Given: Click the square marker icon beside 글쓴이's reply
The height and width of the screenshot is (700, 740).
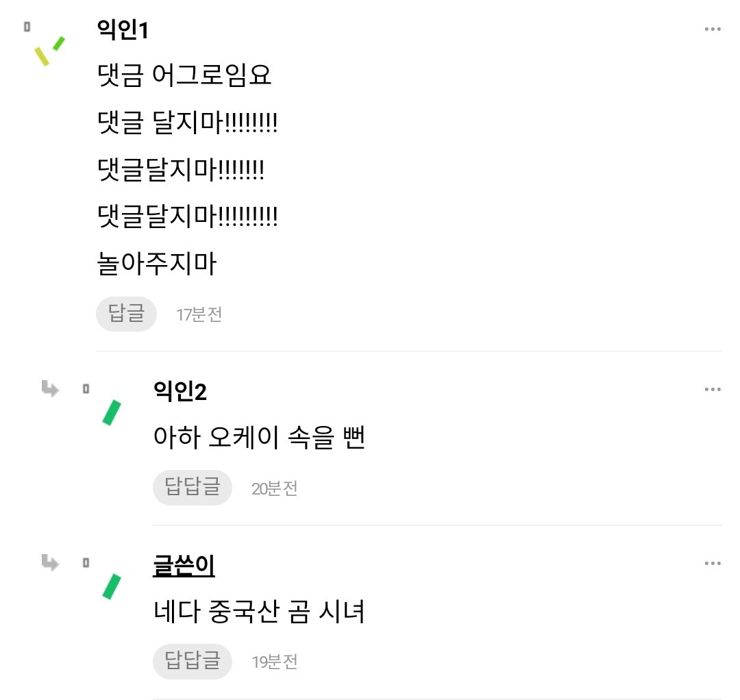Looking at the screenshot, I should click(85, 562).
